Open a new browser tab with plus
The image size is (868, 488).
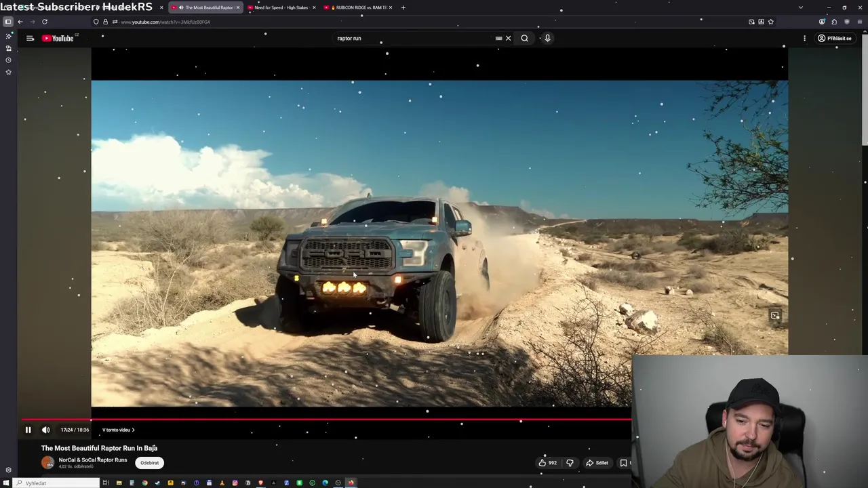[403, 7]
